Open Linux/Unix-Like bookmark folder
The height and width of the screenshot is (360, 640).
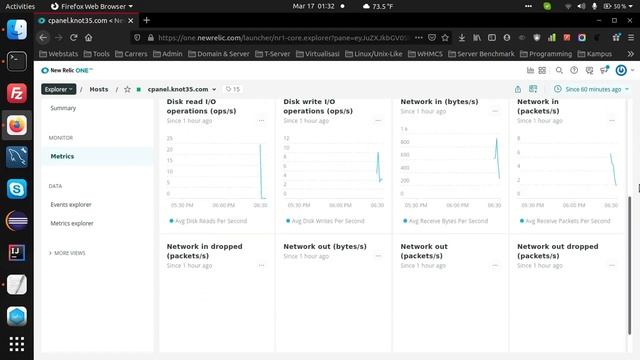373,54
